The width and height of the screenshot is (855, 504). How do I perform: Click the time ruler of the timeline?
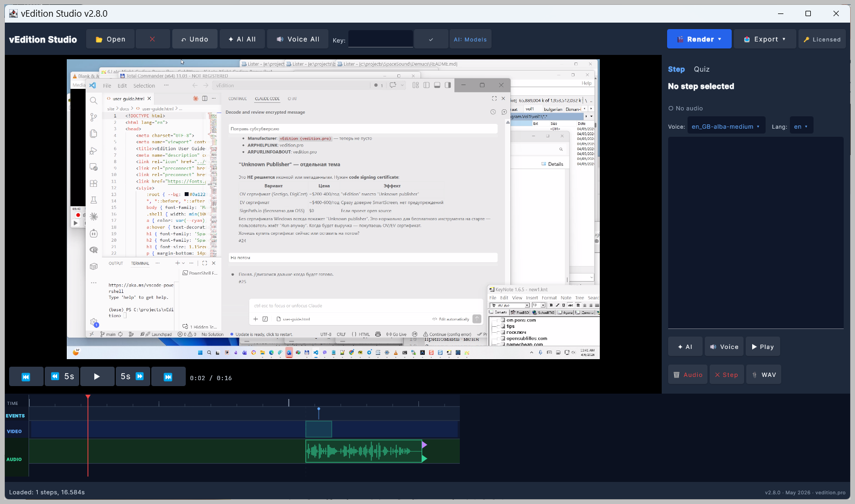click(244, 402)
